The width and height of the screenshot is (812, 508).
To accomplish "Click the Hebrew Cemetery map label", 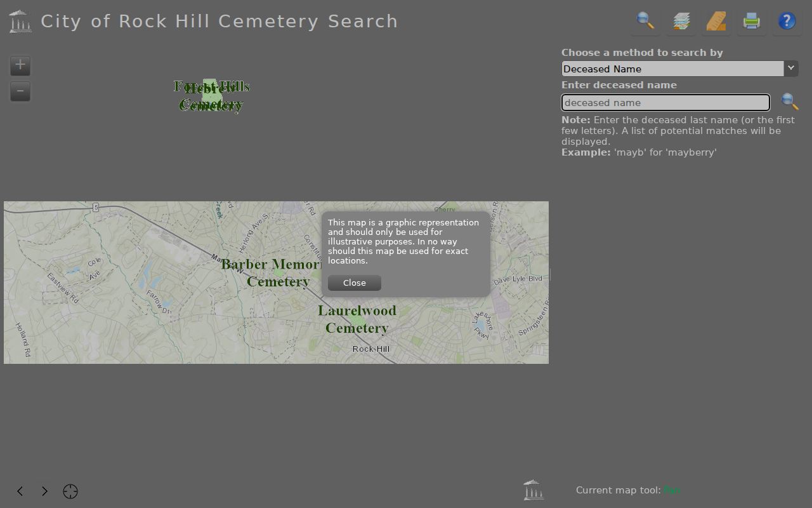I will [211, 97].
